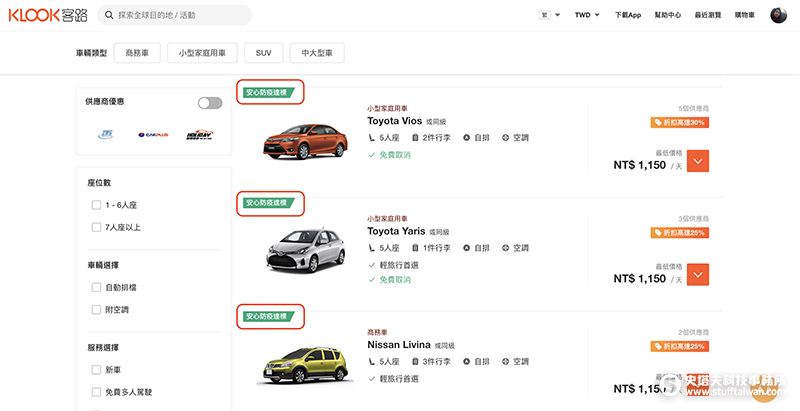Click the yellow Nissan Livina car image
The width and height of the screenshot is (800, 411).
305,365
